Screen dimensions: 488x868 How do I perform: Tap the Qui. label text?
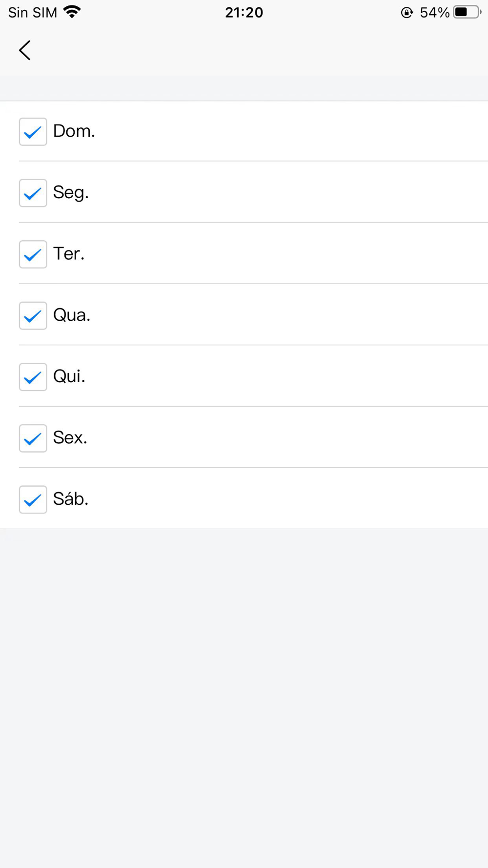[x=69, y=376]
